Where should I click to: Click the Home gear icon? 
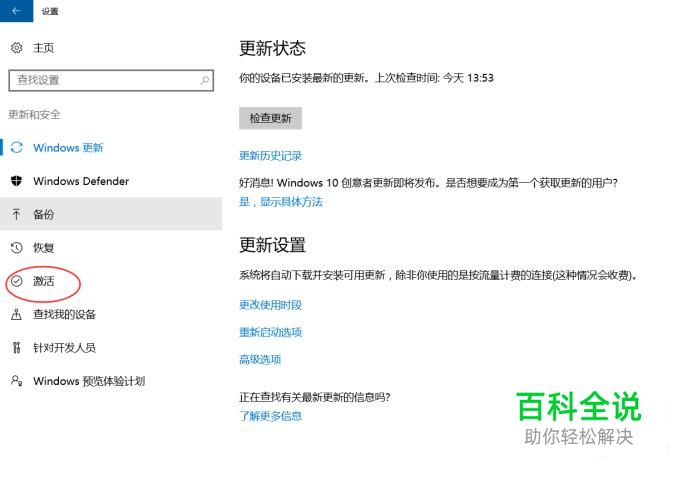[16, 47]
